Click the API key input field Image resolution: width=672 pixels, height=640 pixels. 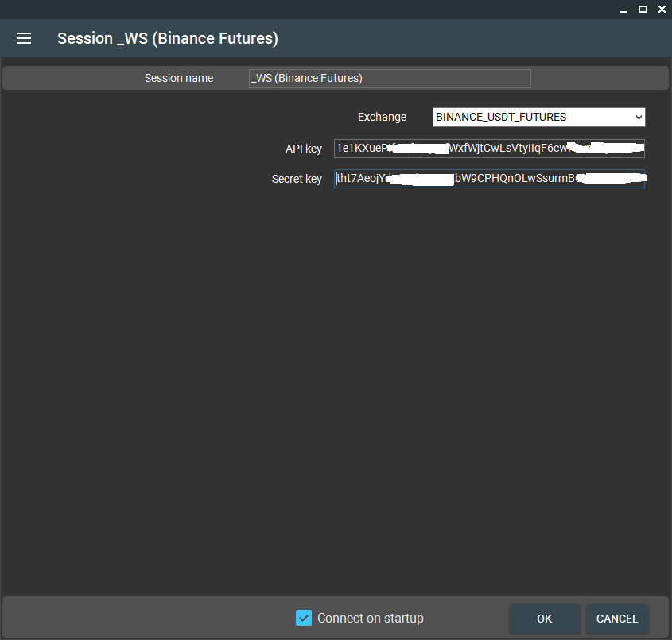click(x=489, y=149)
